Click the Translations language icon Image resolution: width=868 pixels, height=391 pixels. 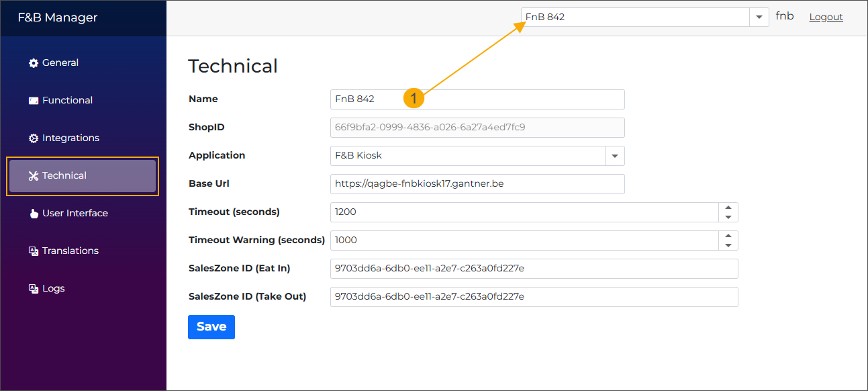point(34,251)
